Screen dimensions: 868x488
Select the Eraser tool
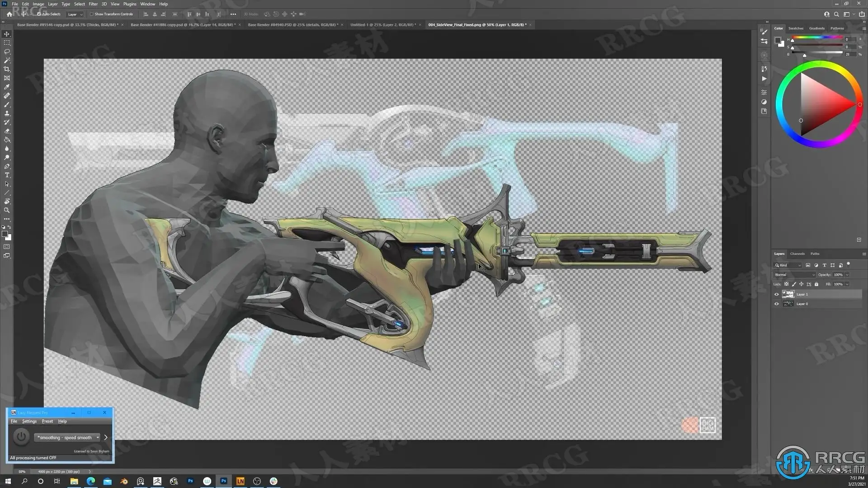[x=7, y=131]
